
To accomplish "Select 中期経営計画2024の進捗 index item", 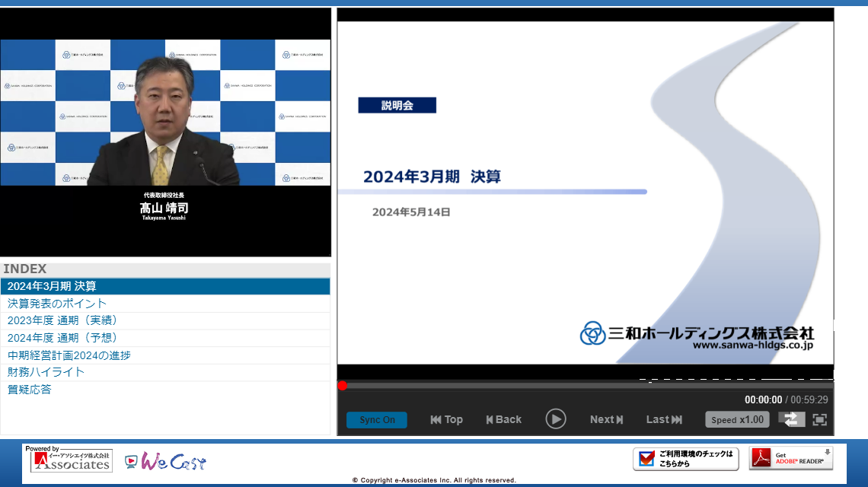I will (x=69, y=355).
